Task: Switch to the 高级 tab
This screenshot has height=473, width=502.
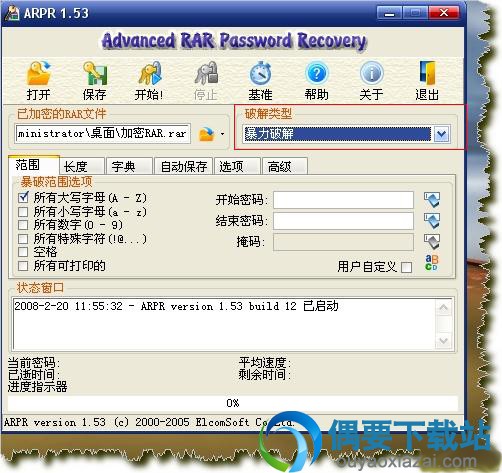Action: click(285, 166)
